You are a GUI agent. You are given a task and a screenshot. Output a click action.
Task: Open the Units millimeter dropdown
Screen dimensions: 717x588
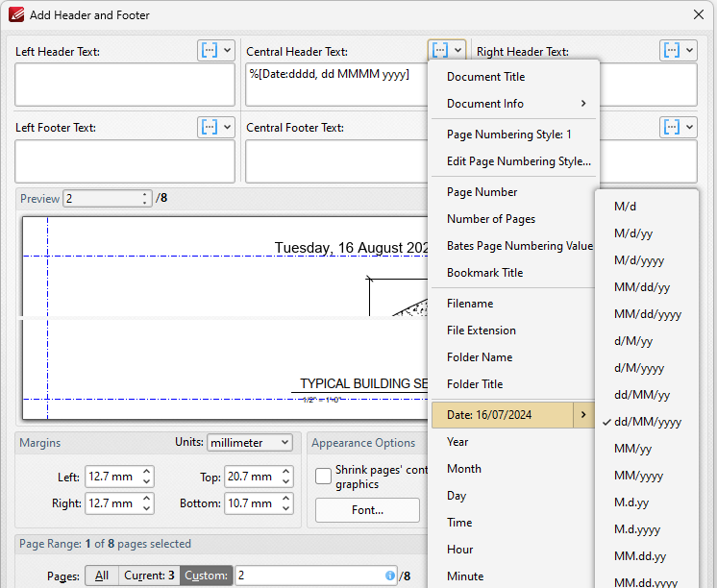(x=250, y=443)
